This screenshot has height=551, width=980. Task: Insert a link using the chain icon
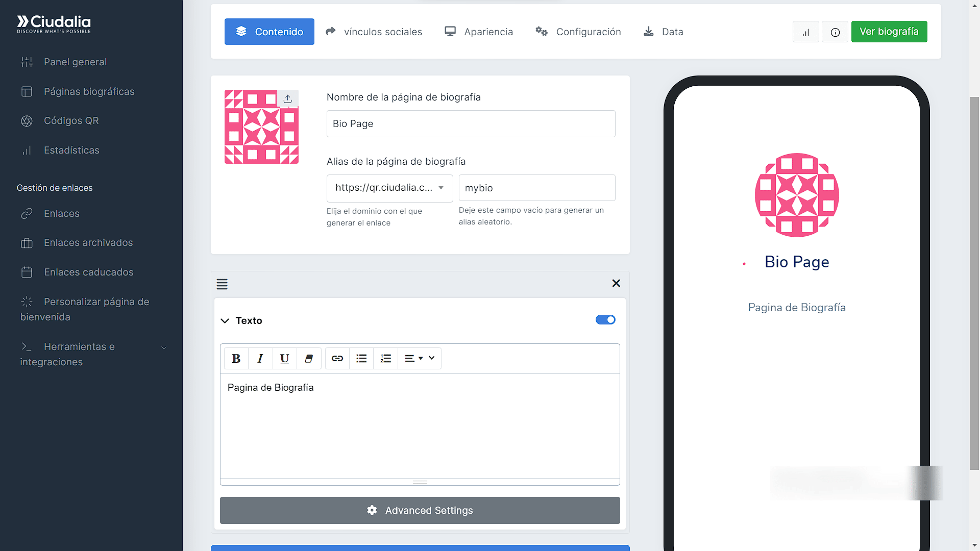[x=337, y=358]
